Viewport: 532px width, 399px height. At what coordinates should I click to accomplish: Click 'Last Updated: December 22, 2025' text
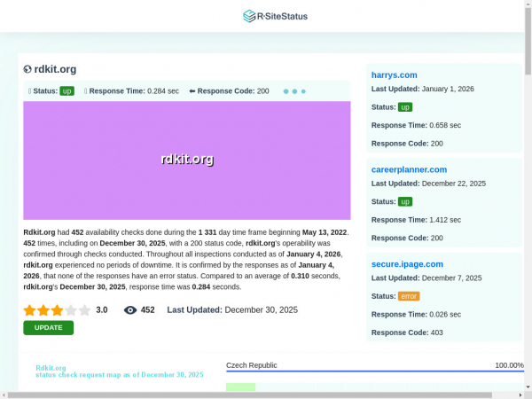pos(428,184)
